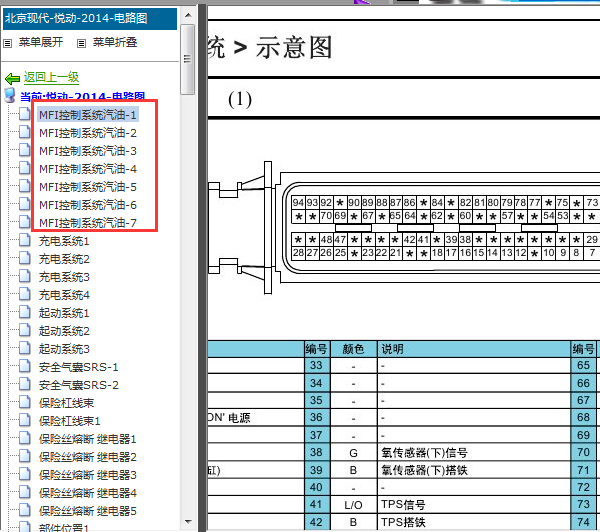Click page icon of 保险杠线束
This screenshot has width=600, height=532.
tap(25, 402)
